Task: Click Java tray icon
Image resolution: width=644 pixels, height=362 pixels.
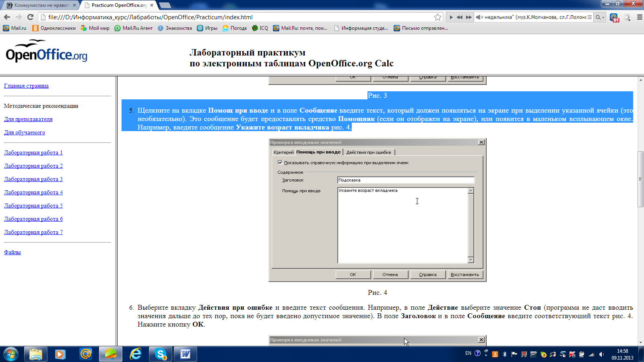Action: pos(495,354)
